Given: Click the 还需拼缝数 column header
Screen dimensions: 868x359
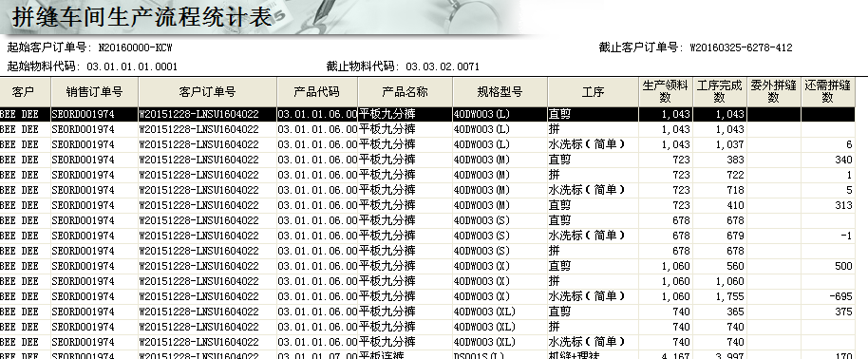Looking at the screenshot, I should click(x=828, y=92).
